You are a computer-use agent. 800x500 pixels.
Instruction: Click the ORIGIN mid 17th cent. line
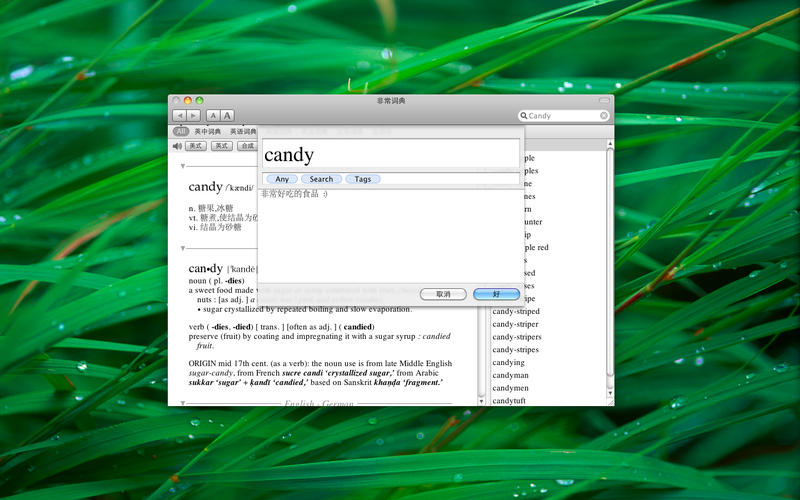(320, 363)
